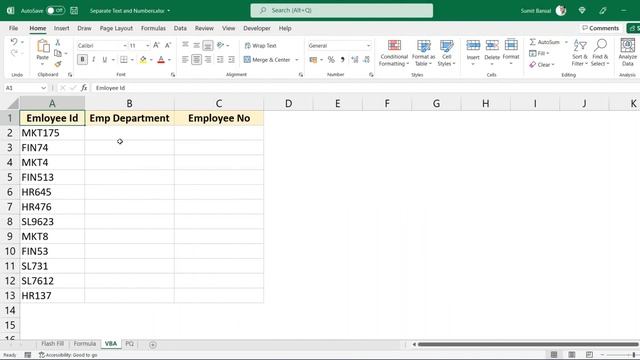Click the Paste clipboard icon

click(42, 47)
